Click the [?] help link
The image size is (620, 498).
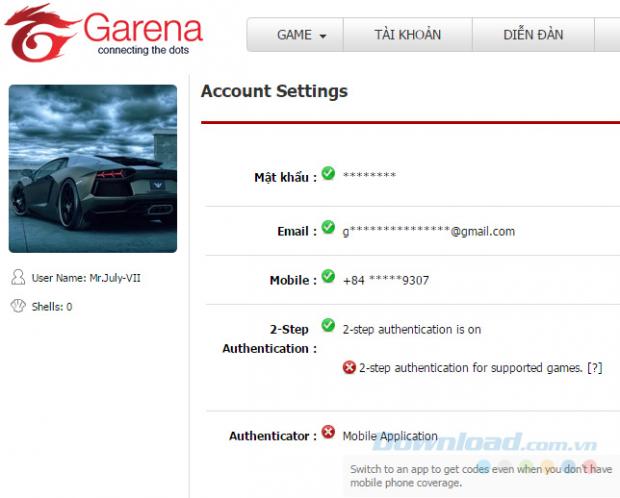(x=594, y=368)
